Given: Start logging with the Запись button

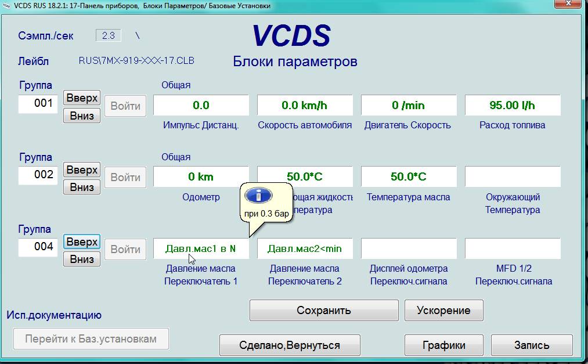Looking at the screenshot, I should pyautogui.click(x=532, y=345).
